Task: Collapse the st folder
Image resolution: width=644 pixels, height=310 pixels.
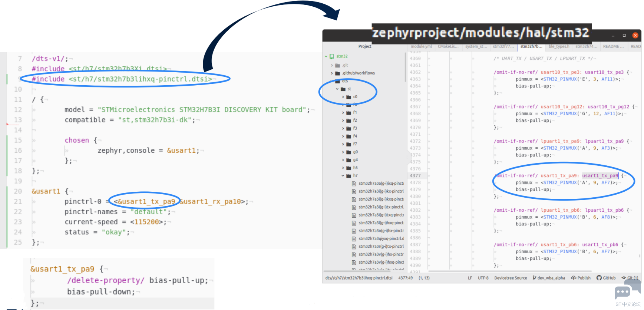Action: coord(337,89)
